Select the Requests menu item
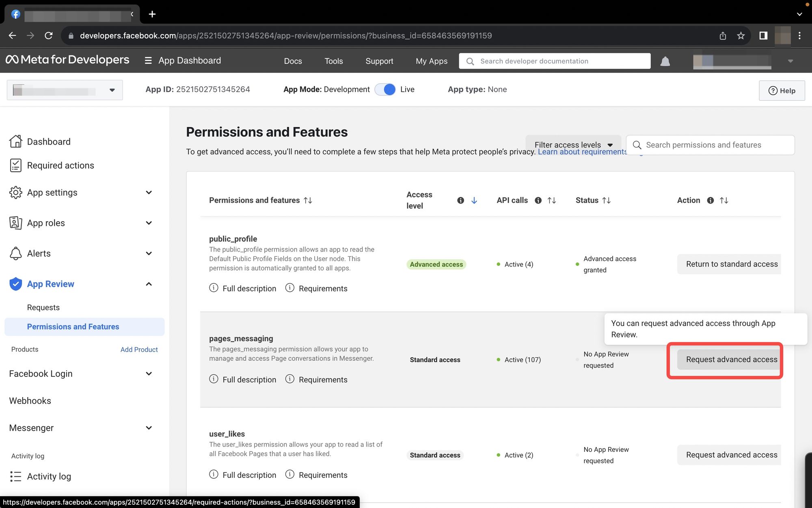The width and height of the screenshot is (812, 508). (x=43, y=307)
